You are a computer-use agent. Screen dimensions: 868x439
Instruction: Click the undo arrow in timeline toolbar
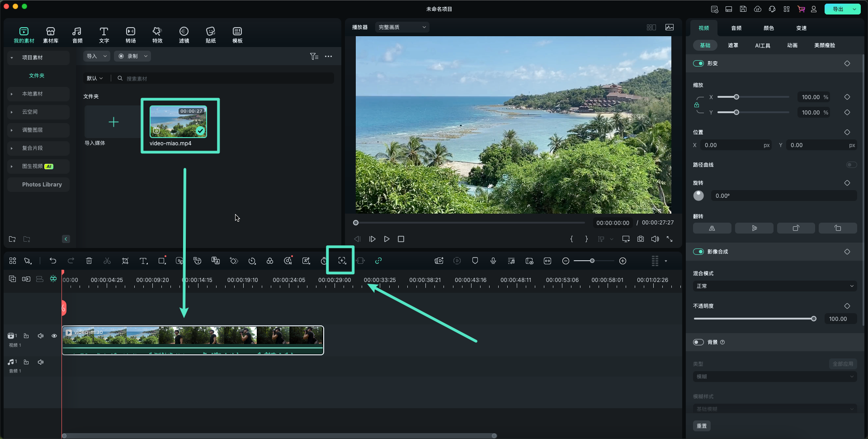(x=53, y=261)
